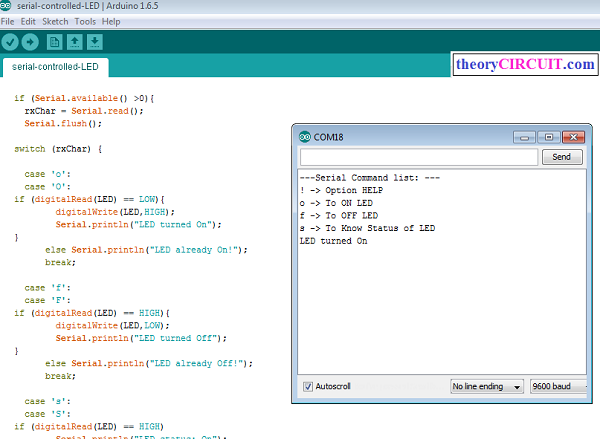Click the 'rxChar = Serial.read();' code line

[84, 111]
